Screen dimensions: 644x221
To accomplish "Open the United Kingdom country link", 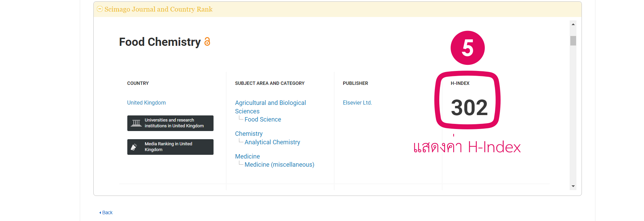I will point(146,103).
